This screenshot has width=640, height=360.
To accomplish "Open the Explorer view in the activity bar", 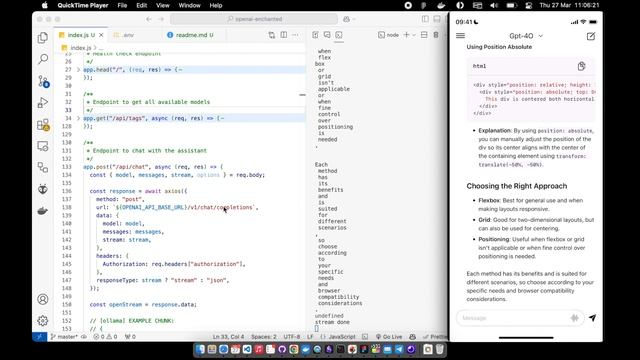I will [43, 38].
